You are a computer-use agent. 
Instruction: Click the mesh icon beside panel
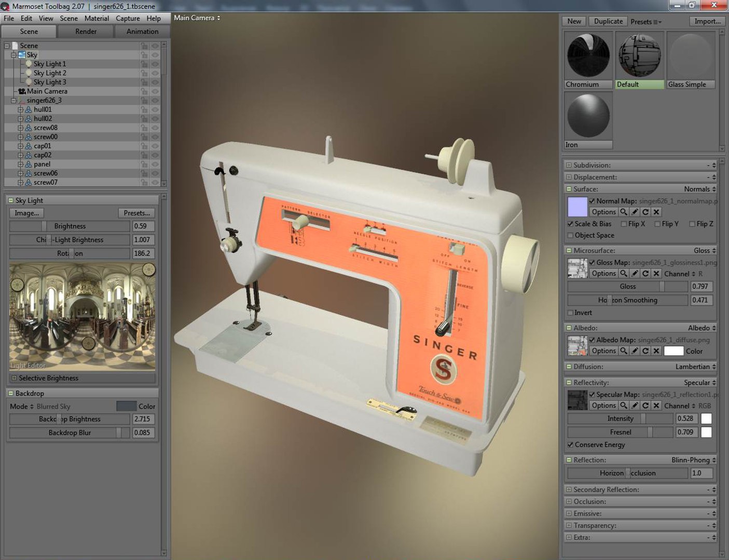coord(29,164)
